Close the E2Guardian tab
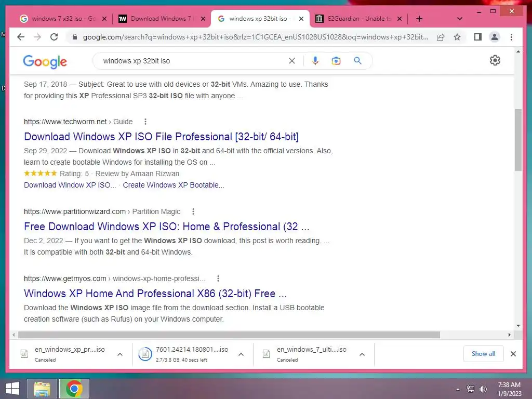This screenshot has width=532, height=399. coord(400,19)
